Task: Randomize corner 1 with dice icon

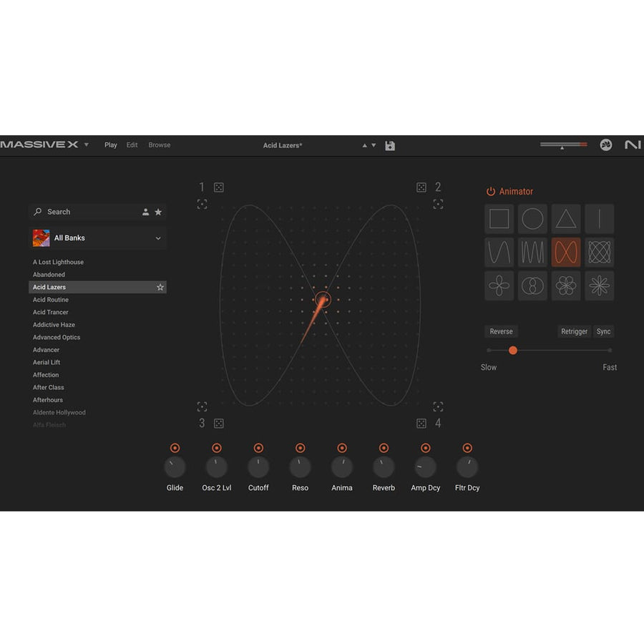Action: [x=219, y=187]
